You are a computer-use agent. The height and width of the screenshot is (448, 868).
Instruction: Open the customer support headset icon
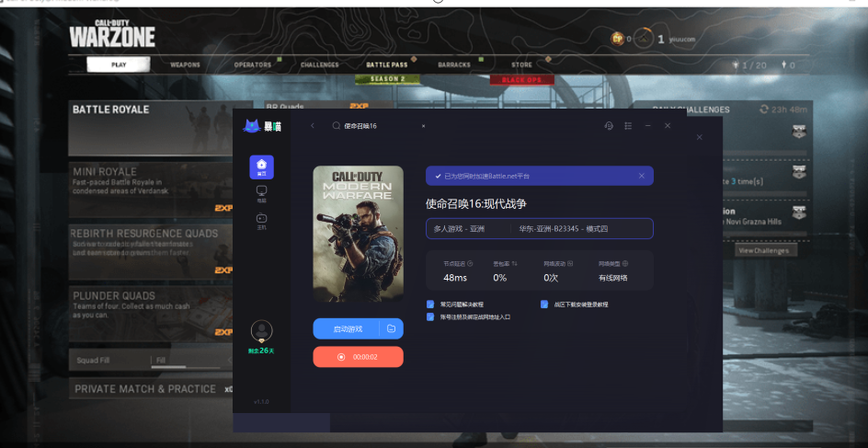pyautogui.click(x=609, y=126)
